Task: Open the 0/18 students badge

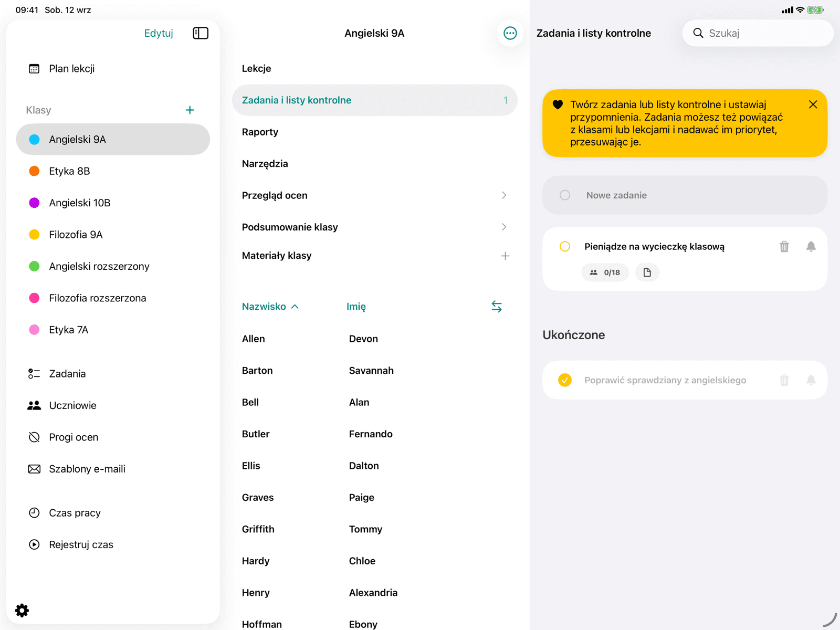Action: pos(605,272)
